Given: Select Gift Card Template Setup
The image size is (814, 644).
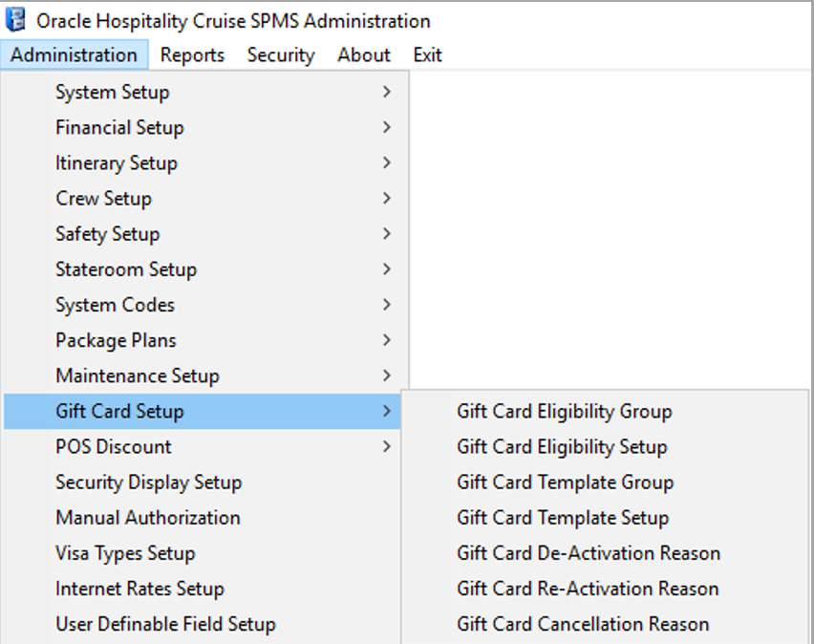Looking at the screenshot, I should 605,517.
